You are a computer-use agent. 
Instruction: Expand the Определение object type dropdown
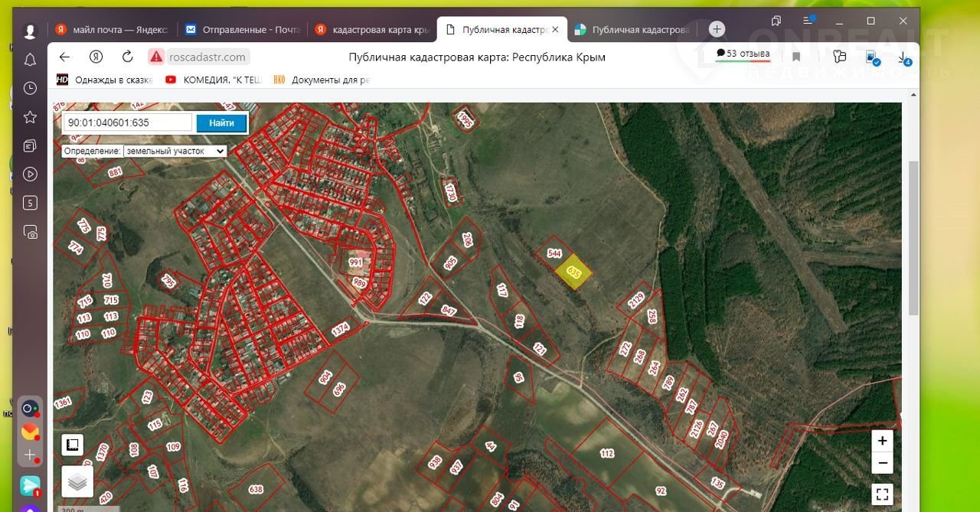click(175, 152)
